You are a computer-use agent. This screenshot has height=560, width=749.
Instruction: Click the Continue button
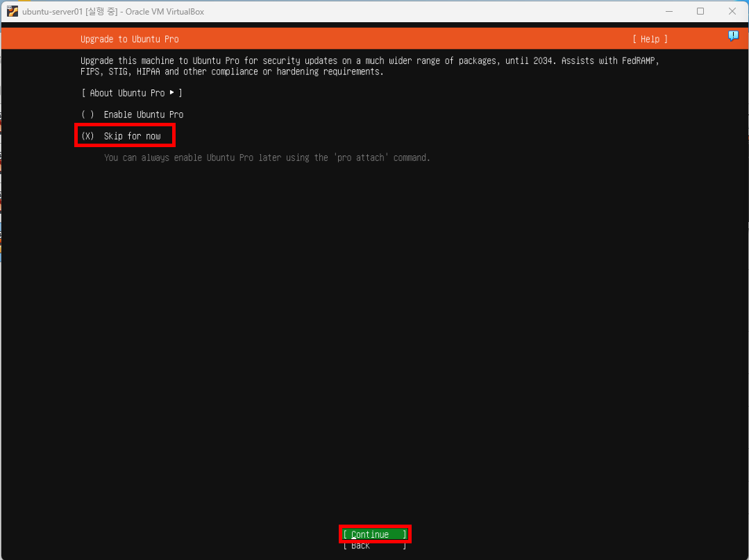point(375,534)
